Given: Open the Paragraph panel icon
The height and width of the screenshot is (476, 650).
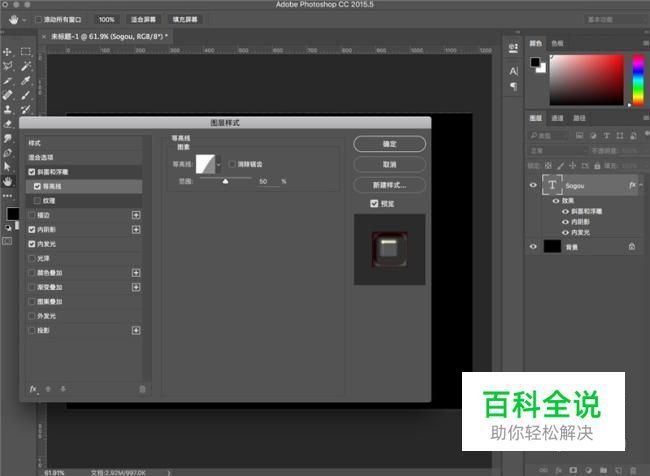Looking at the screenshot, I should (x=513, y=86).
